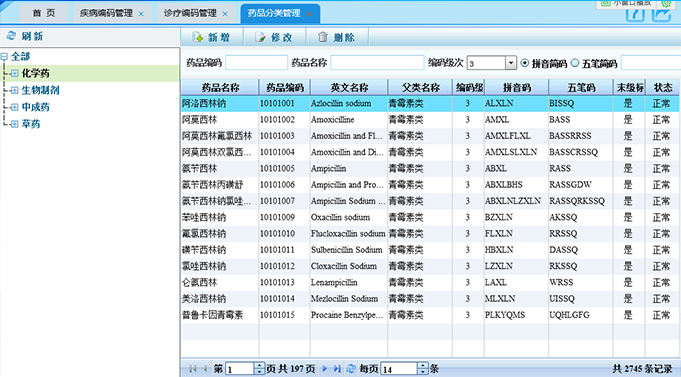The width and height of the screenshot is (681, 377).
Task: Switch to the 首页 tab
Action: (x=44, y=13)
